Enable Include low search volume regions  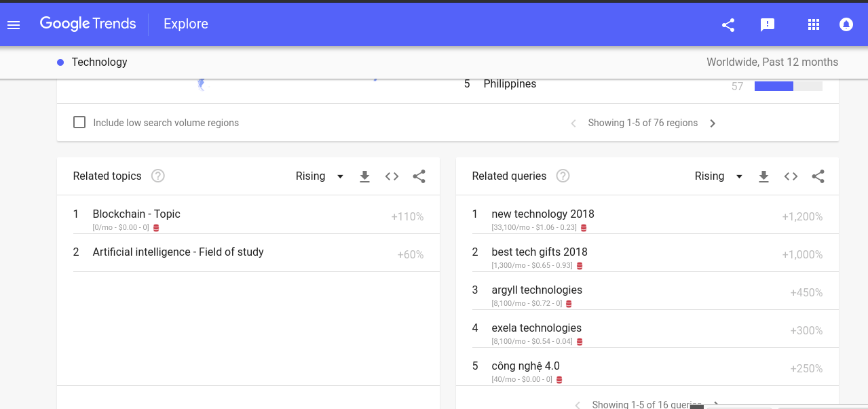pos(79,123)
